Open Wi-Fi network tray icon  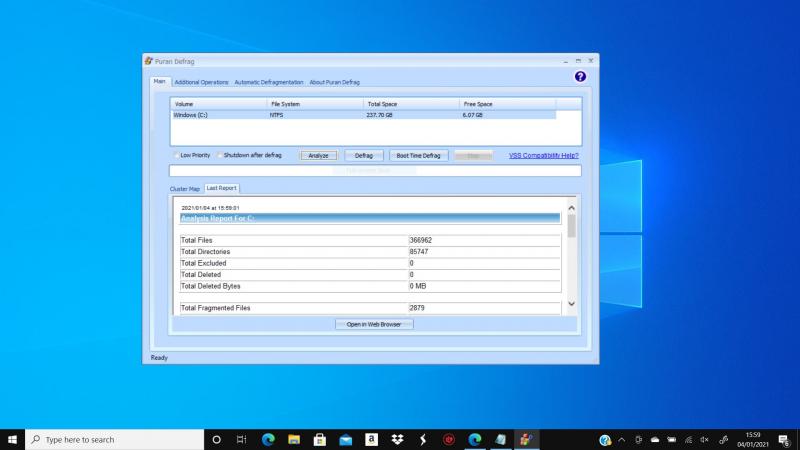point(689,440)
